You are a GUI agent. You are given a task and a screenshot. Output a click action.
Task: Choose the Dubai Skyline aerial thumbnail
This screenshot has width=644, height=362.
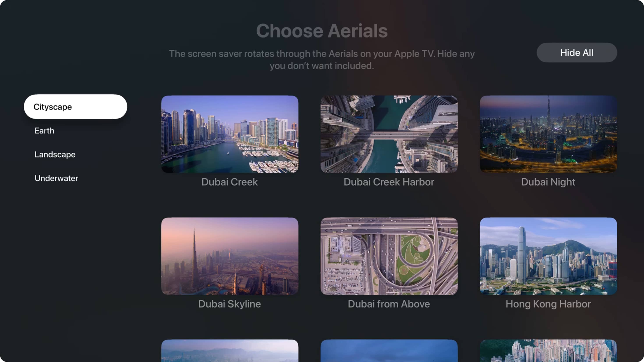230,256
